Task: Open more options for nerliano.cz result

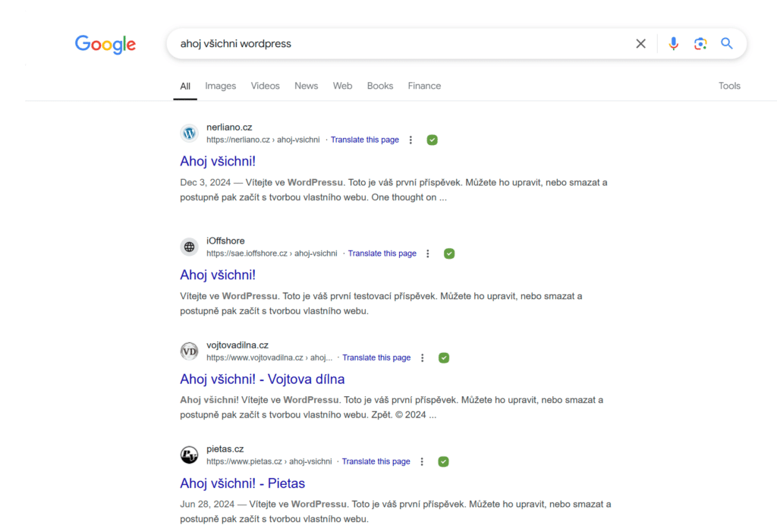Action: click(411, 140)
